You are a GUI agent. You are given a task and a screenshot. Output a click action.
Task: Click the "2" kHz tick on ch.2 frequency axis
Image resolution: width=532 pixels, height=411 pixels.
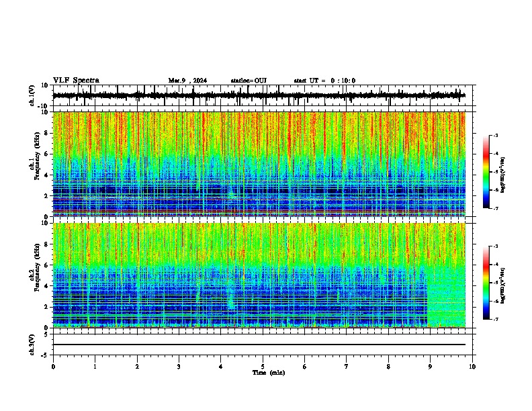click(46, 307)
